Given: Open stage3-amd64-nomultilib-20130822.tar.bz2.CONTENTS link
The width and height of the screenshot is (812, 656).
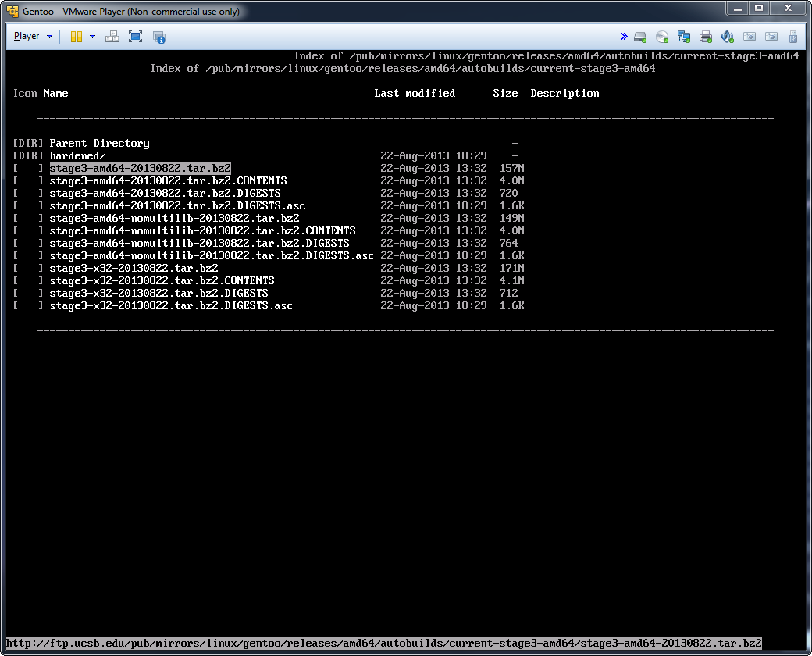Looking at the screenshot, I should point(202,230).
